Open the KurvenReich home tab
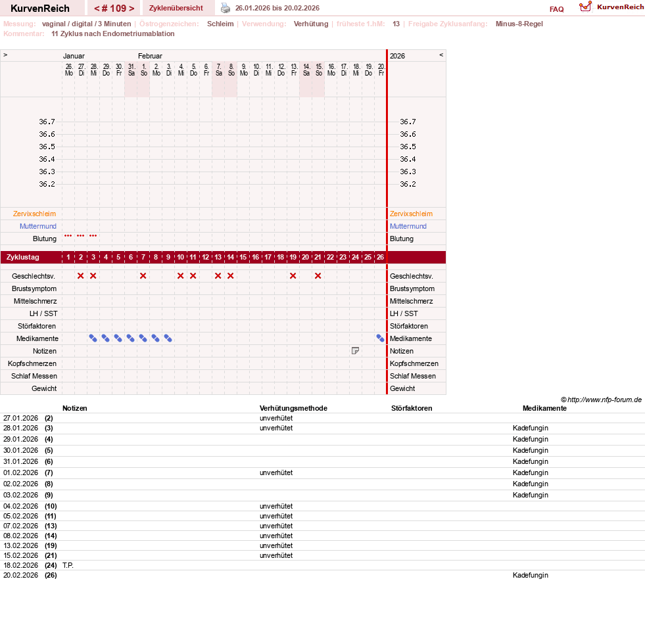645x644 pixels. pyautogui.click(x=40, y=9)
